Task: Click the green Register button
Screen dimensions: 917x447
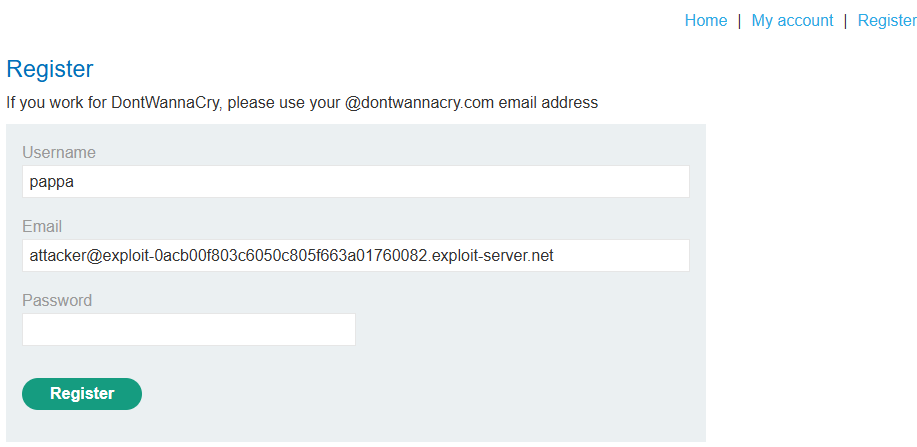Action: pyautogui.click(x=82, y=394)
